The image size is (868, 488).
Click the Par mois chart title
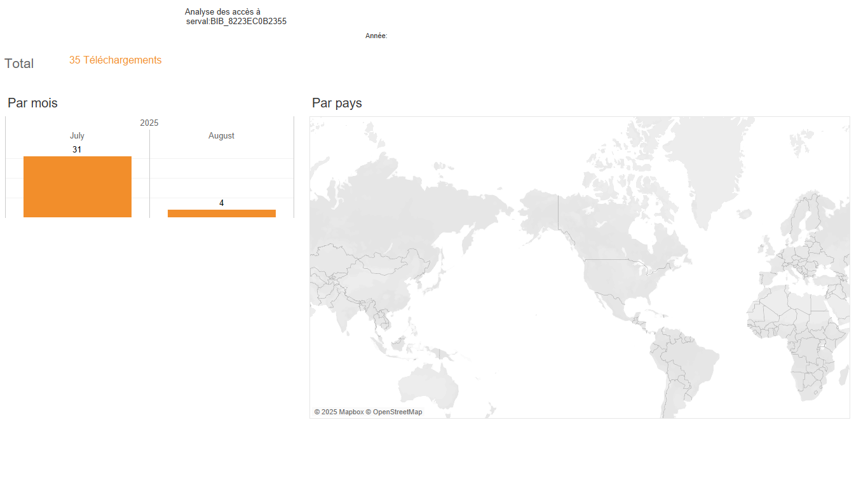tap(32, 103)
